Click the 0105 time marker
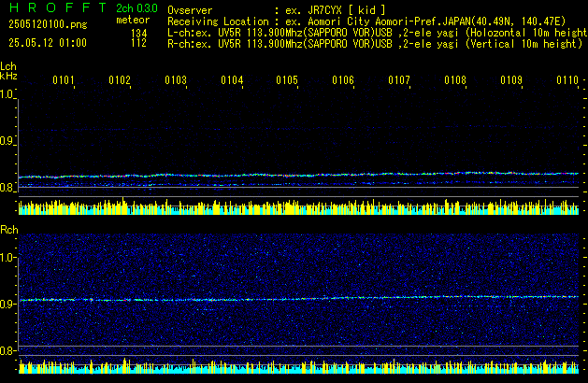 tap(287, 80)
